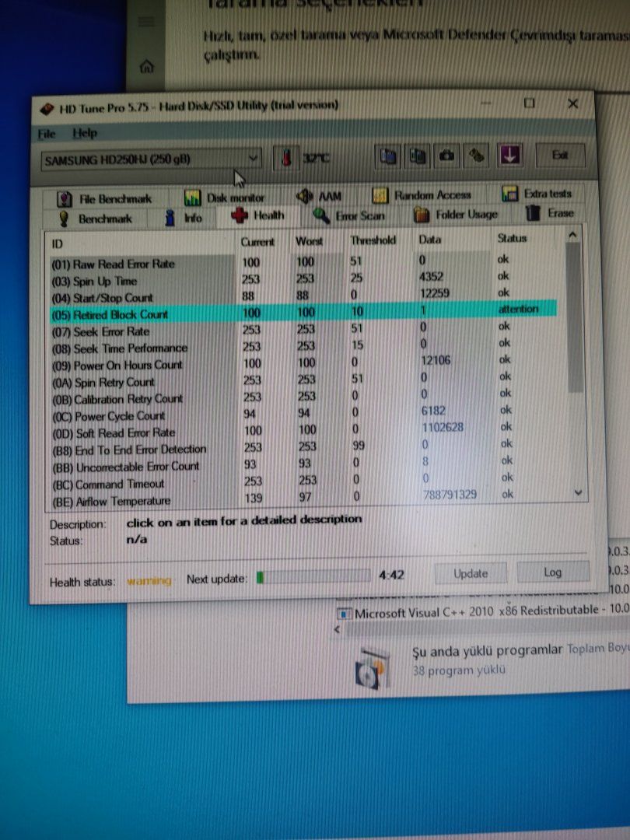Switch to the Error Scan tab
This screenshot has height=840, width=630.
pos(349,215)
